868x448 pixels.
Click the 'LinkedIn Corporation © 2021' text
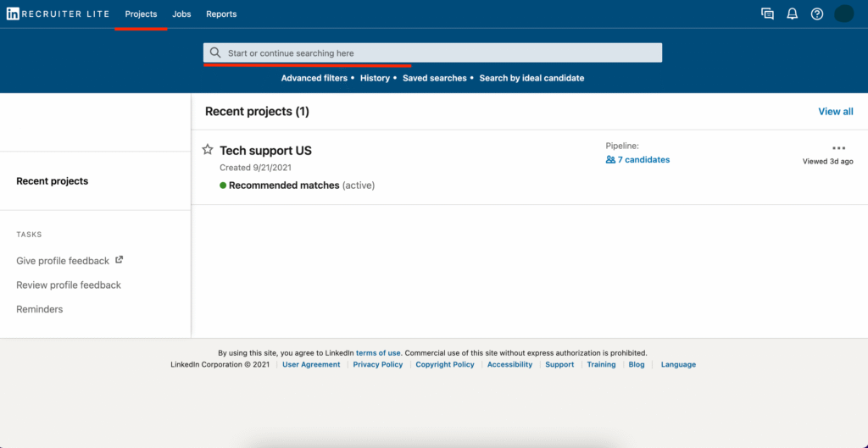pyautogui.click(x=220, y=364)
